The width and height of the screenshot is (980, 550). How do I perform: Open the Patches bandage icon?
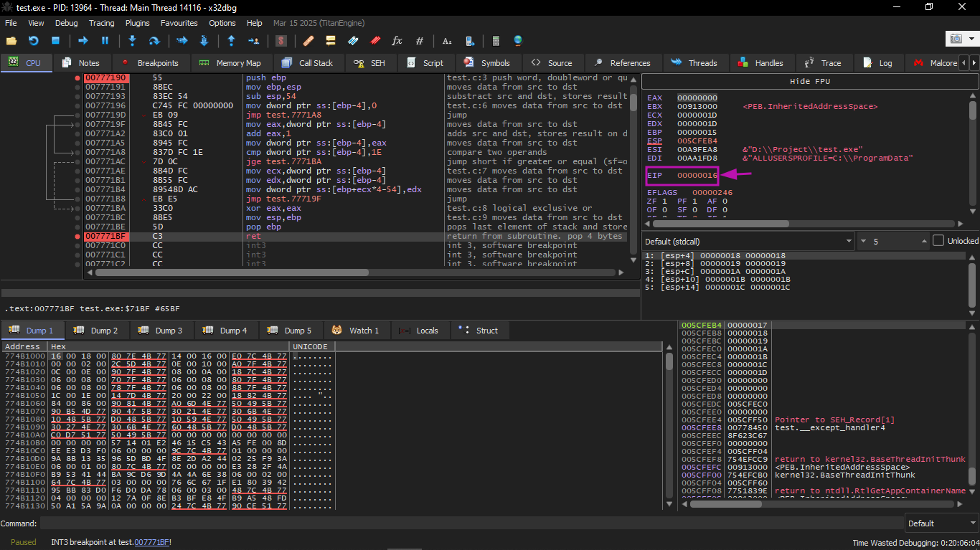(x=308, y=41)
